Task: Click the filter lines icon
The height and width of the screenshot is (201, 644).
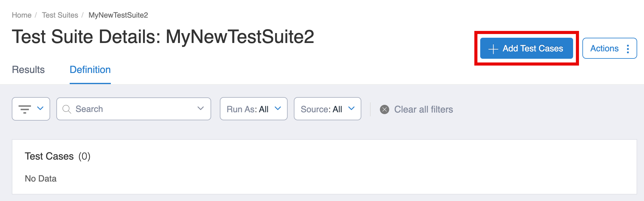Action: pyautogui.click(x=25, y=109)
